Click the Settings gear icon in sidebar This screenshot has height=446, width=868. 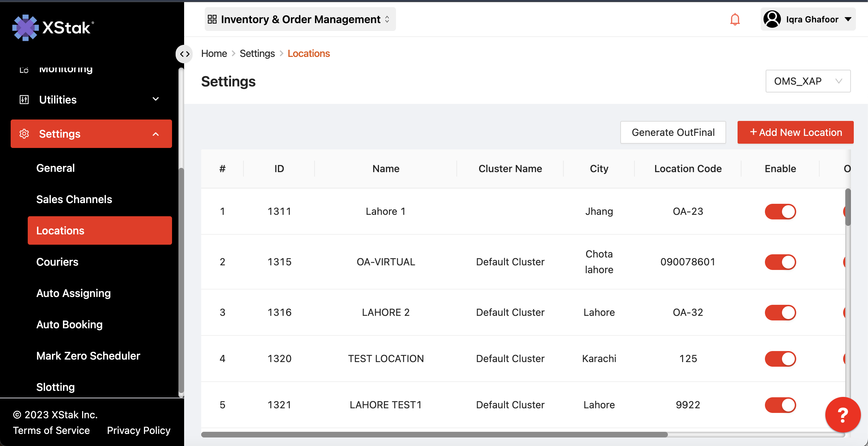coord(24,134)
